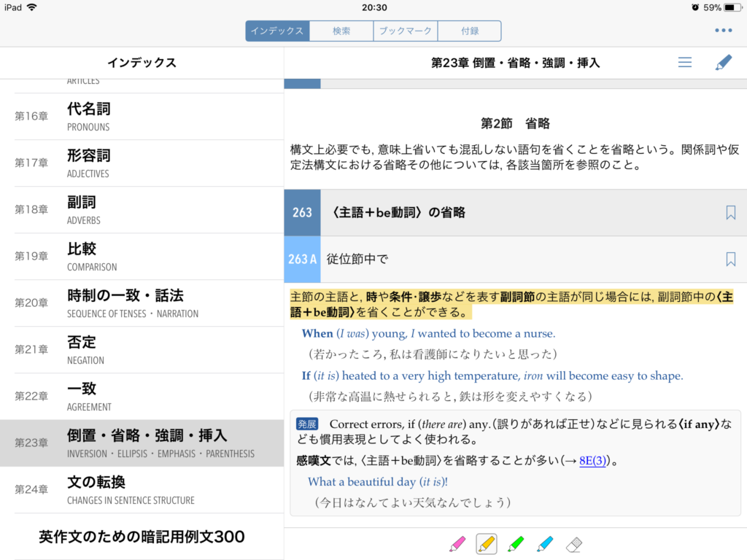Select the blue highlighter pen
Image resolution: width=747 pixels, height=560 pixels.
click(545, 543)
